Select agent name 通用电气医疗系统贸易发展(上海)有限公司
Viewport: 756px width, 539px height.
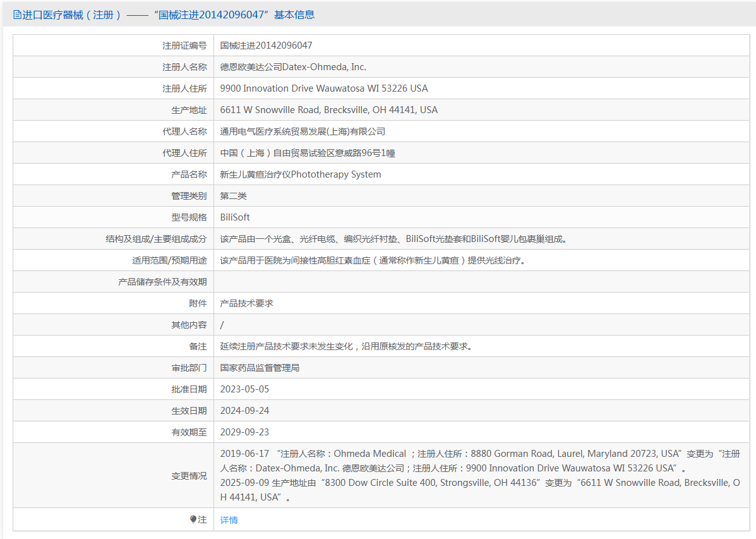coord(303,131)
